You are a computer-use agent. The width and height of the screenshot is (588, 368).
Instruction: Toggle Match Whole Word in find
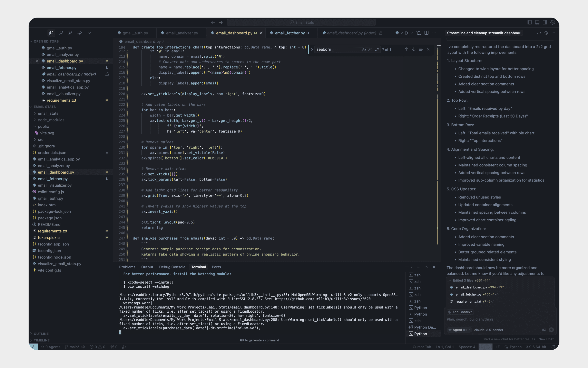(x=370, y=49)
